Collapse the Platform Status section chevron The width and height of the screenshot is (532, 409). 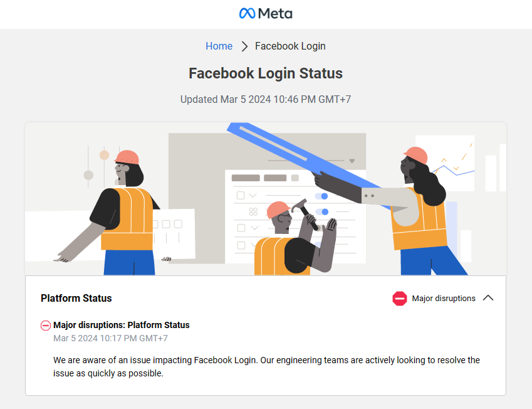point(488,298)
